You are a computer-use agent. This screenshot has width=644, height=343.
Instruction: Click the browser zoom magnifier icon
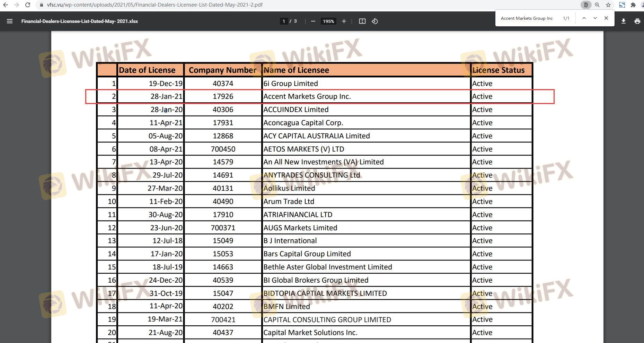[x=597, y=5]
